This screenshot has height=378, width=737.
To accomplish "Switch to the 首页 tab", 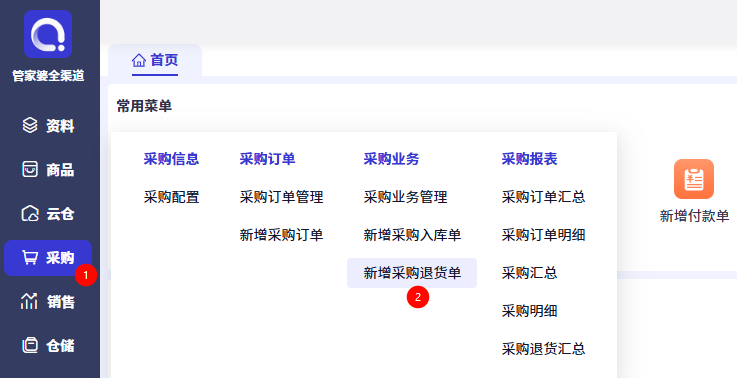I will [x=155, y=60].
